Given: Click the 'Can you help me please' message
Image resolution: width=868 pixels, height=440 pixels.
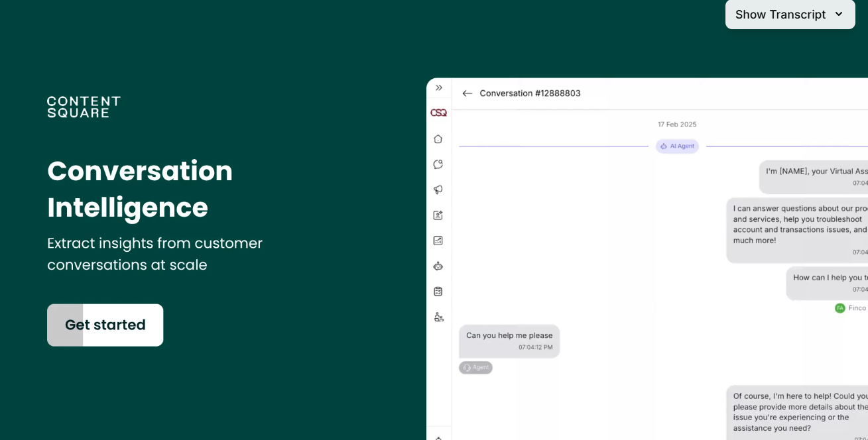Looking at the screenshot, I should point(509,341).
